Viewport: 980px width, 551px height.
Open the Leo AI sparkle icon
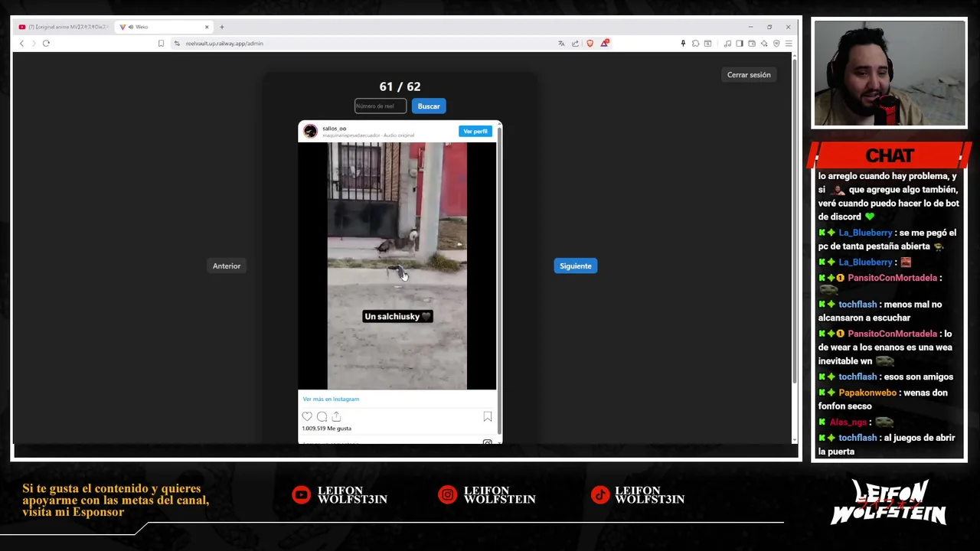764,44
